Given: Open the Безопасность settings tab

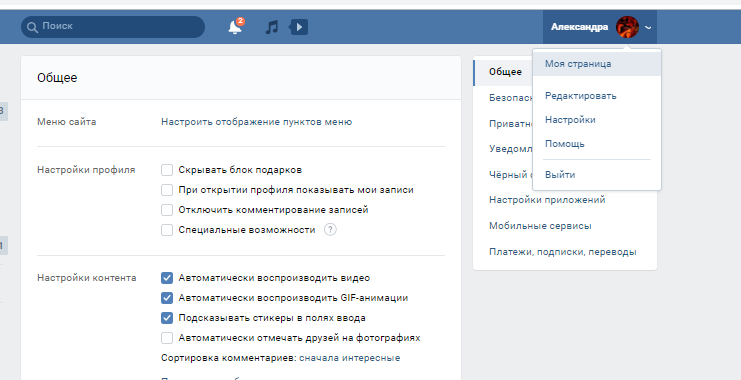Looking at the screenshot, I should point(511,98).
